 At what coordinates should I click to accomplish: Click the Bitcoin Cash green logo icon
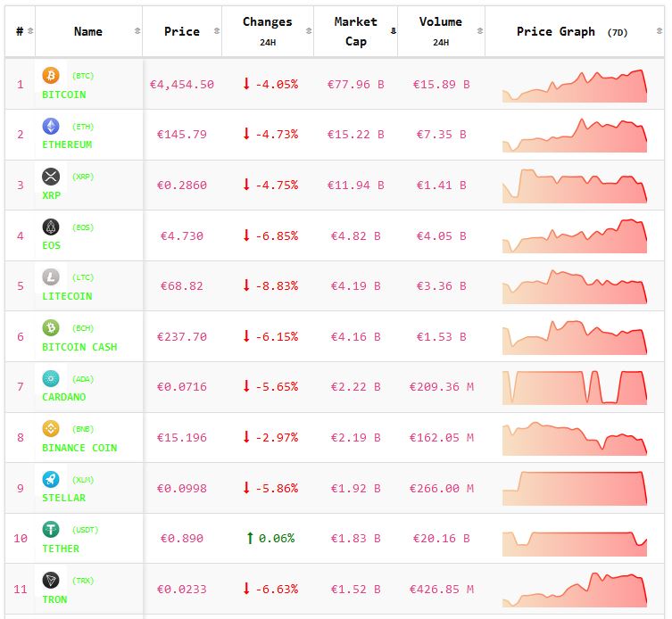[51, 328]
